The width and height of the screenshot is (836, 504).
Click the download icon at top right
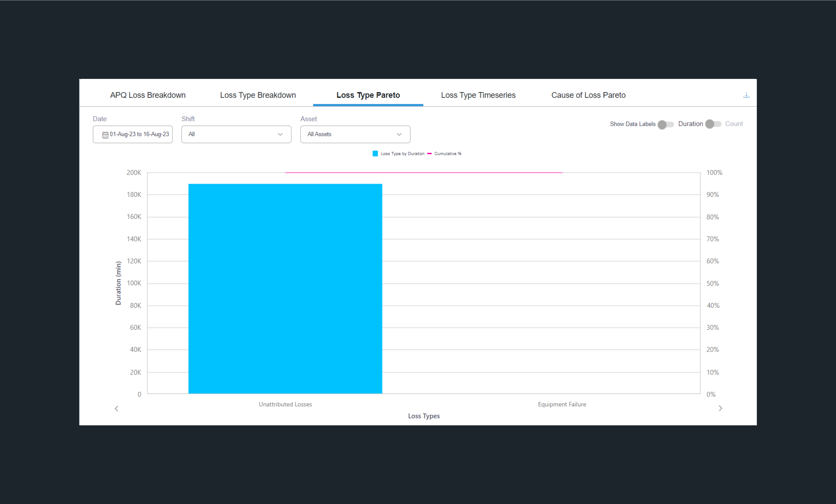click(x=746, y=95)
